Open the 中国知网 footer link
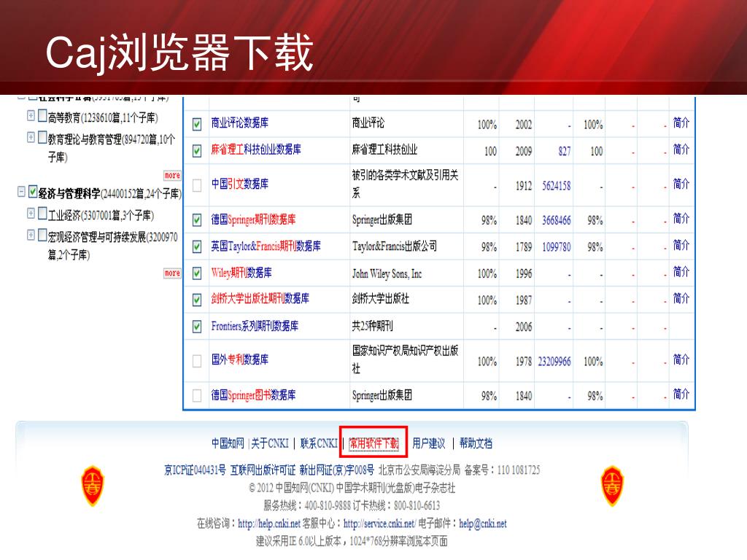Viewport: 747px width, 560px height. click(228, 443)
